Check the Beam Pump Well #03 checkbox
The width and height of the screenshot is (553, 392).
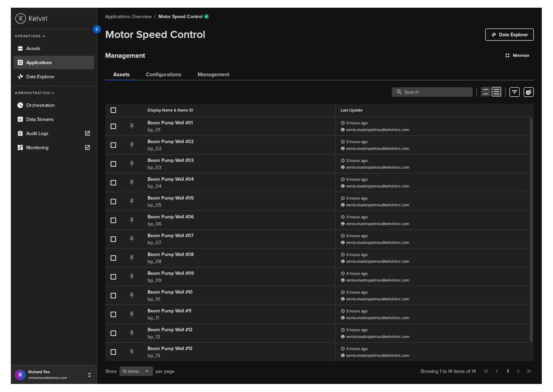pyautogui.click(x=113, y=164)
